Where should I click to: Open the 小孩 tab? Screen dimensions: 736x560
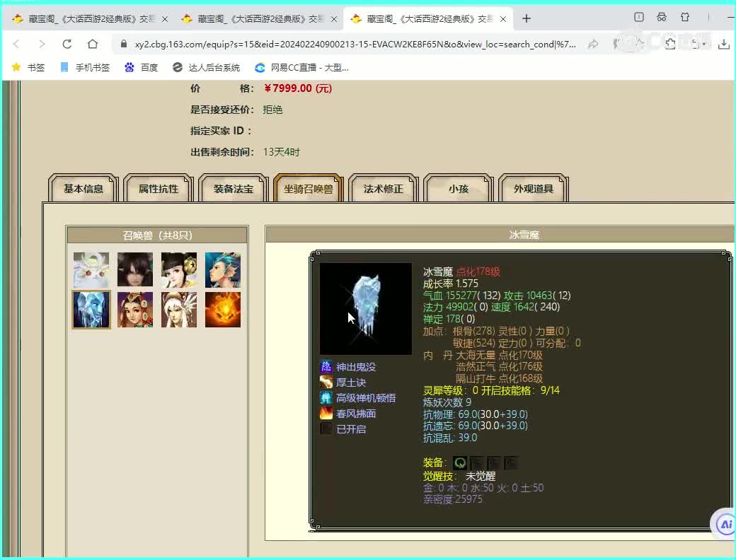tap(458, 189)
